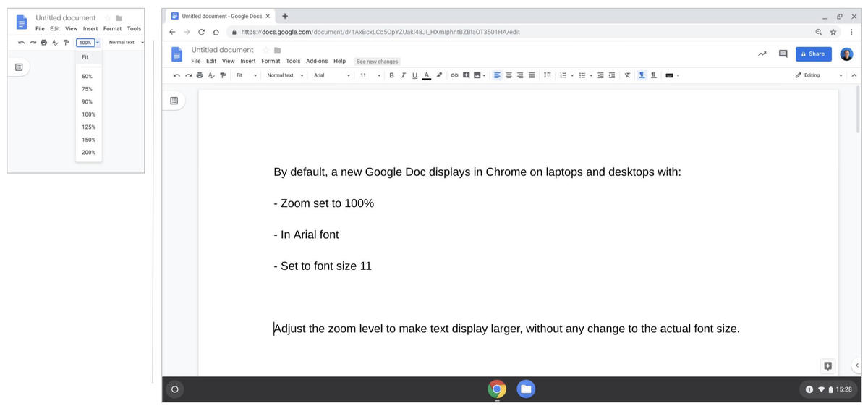Screen dimensions: 868x414
Task: Open the Chrome icon on the shelf
Action: (497, 389)
